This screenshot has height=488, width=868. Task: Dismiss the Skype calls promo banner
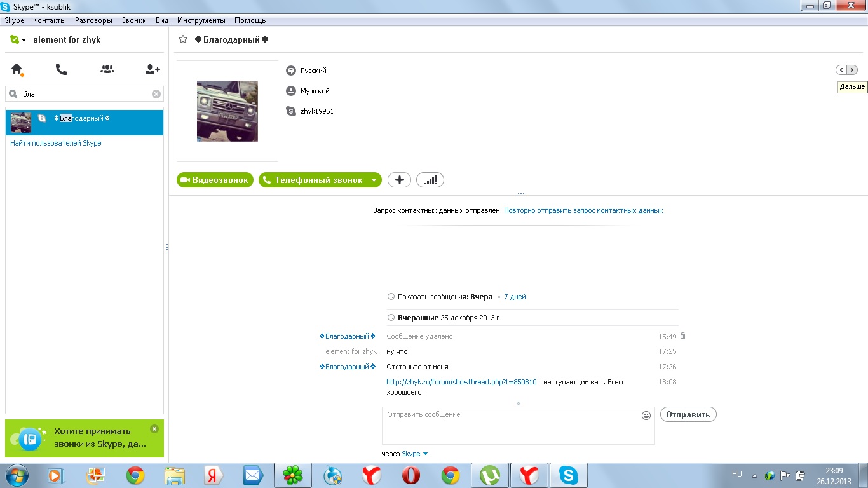[154, 429]
